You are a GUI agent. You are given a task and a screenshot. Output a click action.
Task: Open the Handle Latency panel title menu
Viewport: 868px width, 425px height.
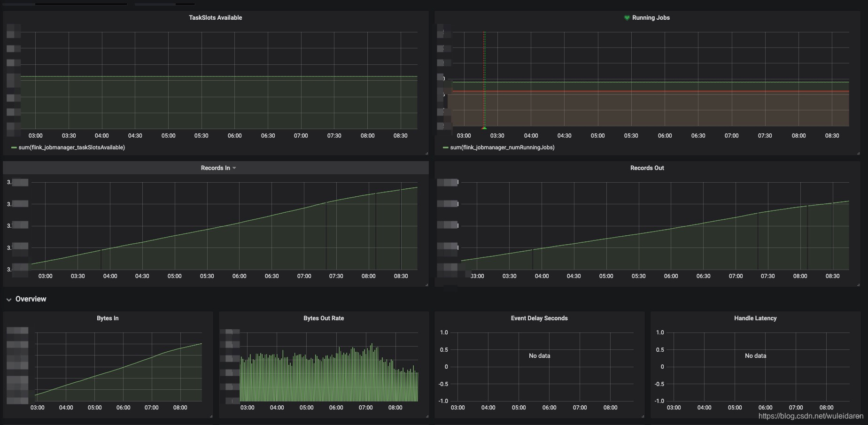755,318
